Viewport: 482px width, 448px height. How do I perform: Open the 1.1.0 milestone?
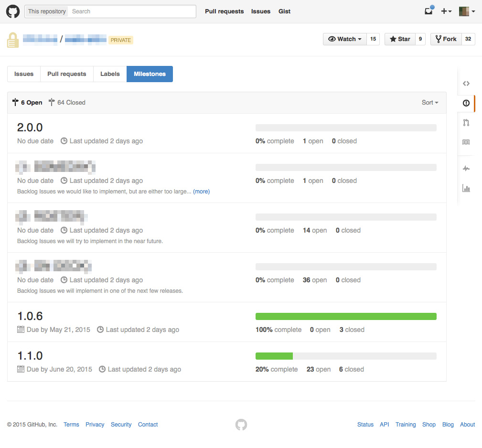pyautogui.click(x=30, y=356)
